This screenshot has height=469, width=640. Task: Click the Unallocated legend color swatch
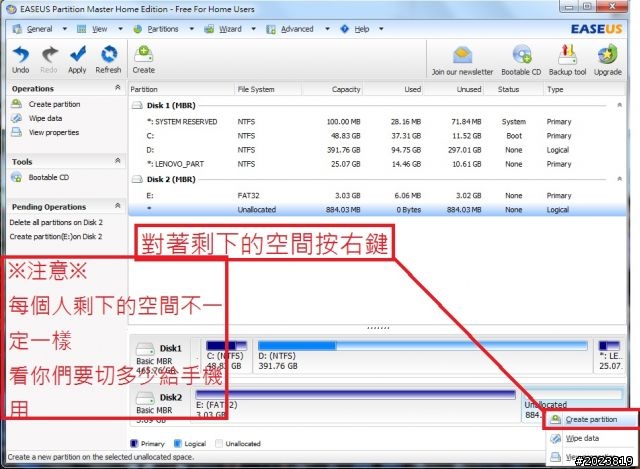(219, 443)
